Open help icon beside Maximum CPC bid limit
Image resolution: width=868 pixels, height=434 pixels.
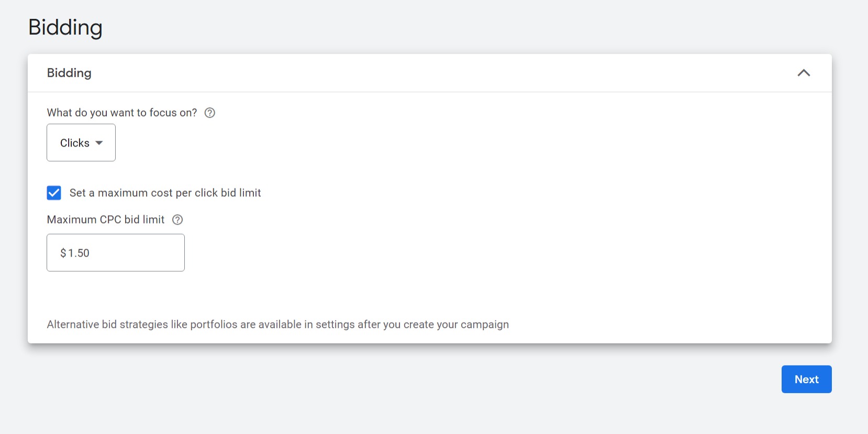(x=177, y=219)
